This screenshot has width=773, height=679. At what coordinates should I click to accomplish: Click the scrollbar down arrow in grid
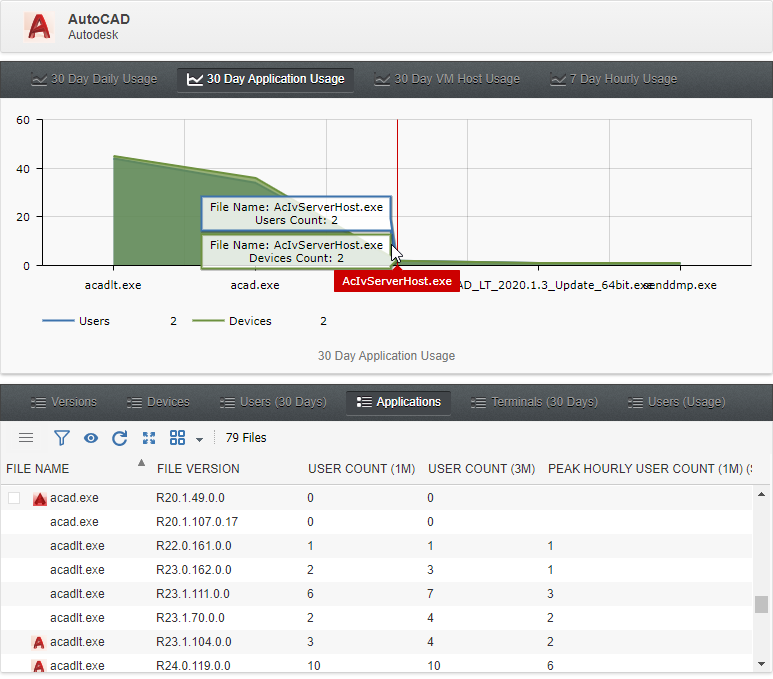pos(761,664)
